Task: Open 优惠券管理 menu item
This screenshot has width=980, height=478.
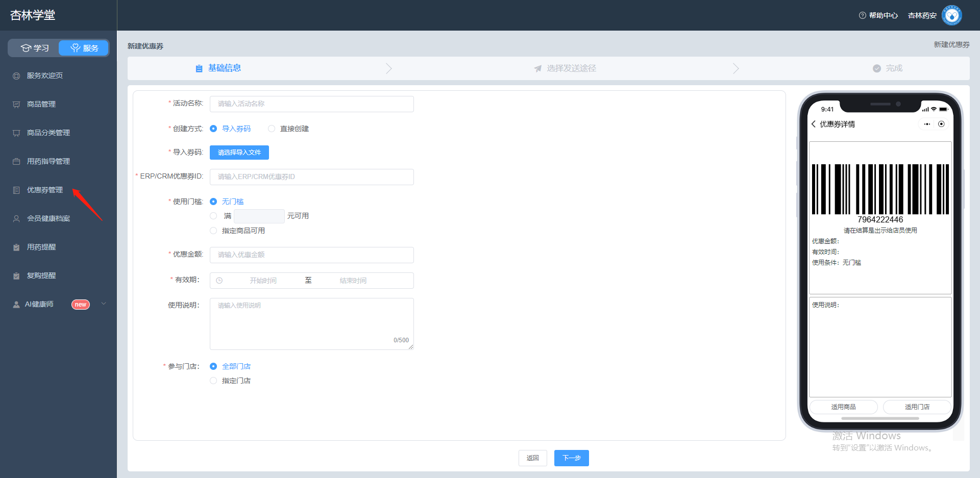Action: click(x=45, y=190)
